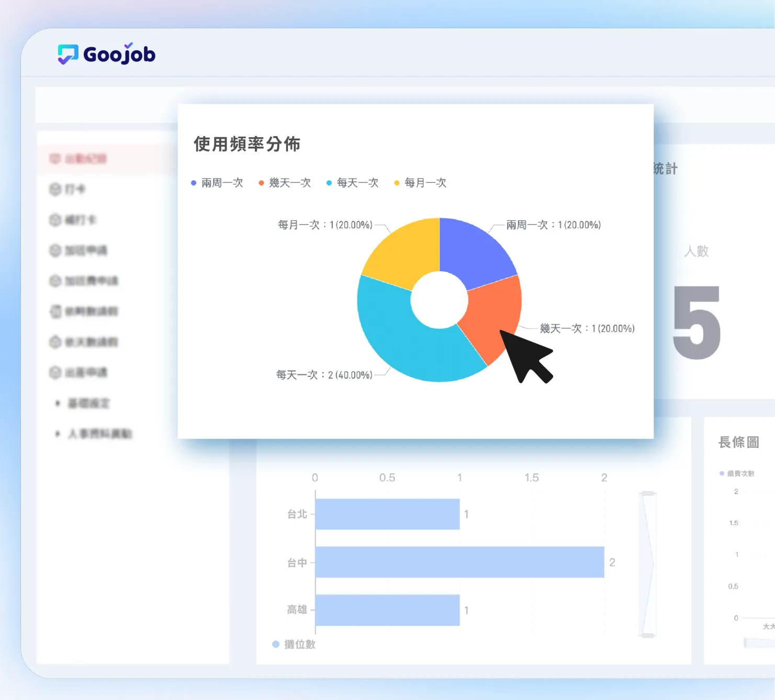Toggle the 每月一次 legend series

420,183
